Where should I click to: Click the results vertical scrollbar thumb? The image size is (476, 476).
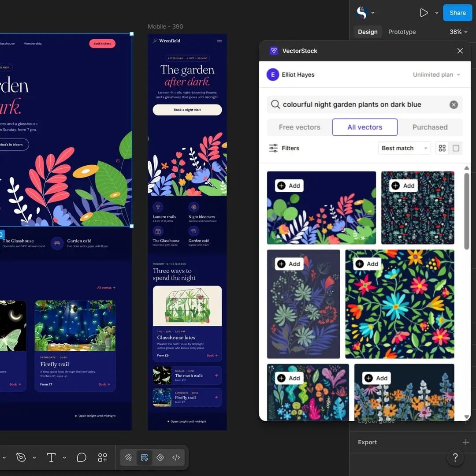[467, 211]
